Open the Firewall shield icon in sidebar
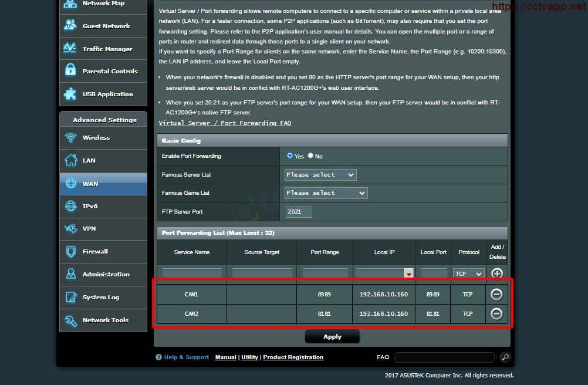588x385 pixels. click(71, 252)
